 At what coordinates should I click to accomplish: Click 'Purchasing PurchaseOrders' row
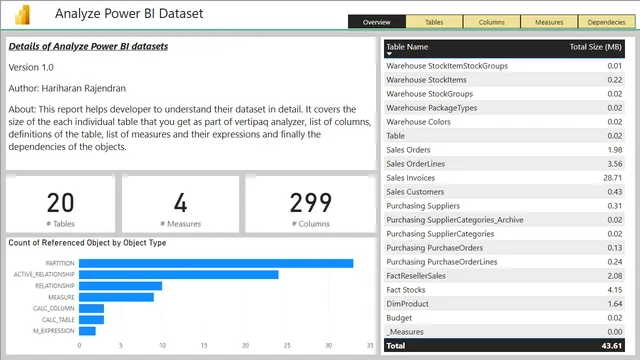coord(504,248)
